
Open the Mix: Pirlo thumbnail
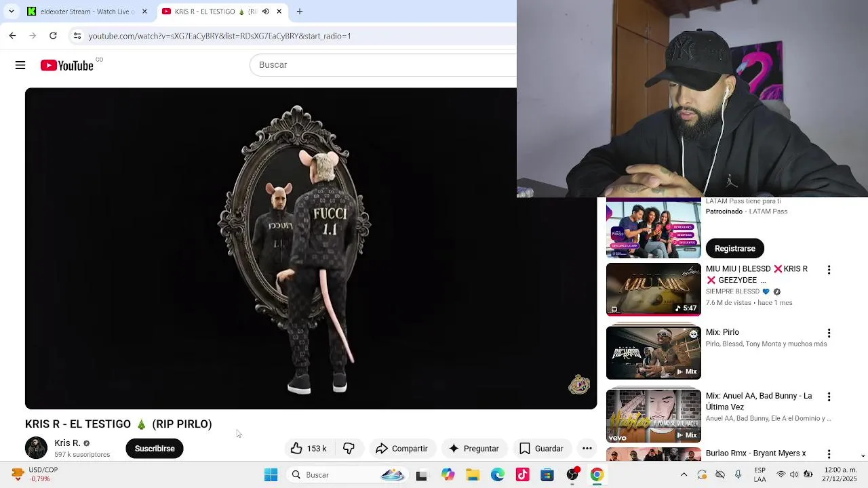pyautogui.click(x=654, y=352)
